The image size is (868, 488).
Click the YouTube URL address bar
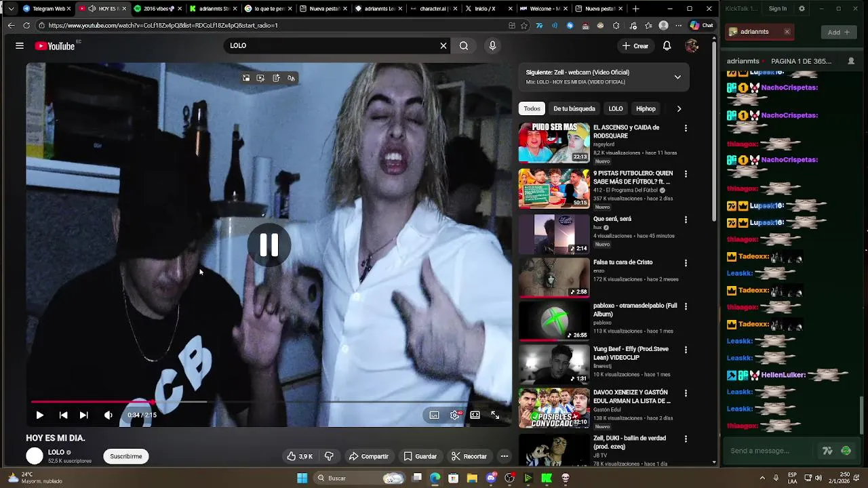(x=271, y=25)
